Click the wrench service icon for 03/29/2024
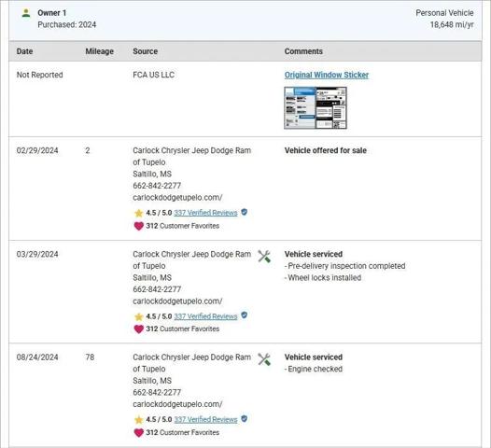491x448 pixels. click(x=264, y=257)
